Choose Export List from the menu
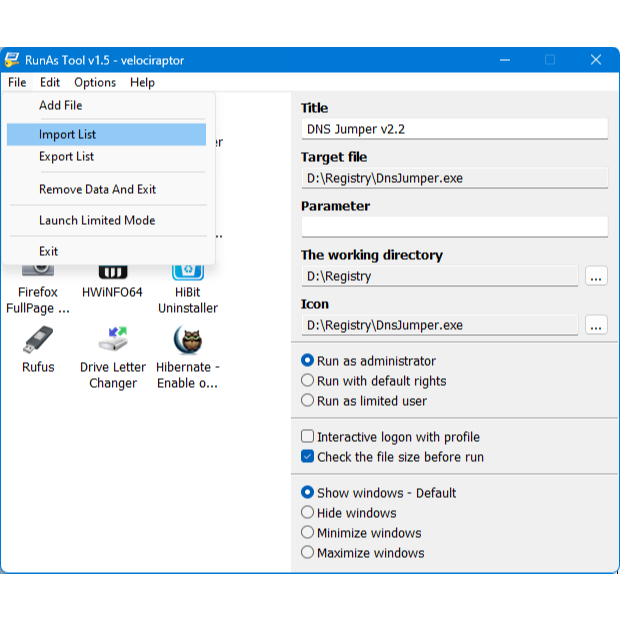620x620 pixels. pos(107,157)
